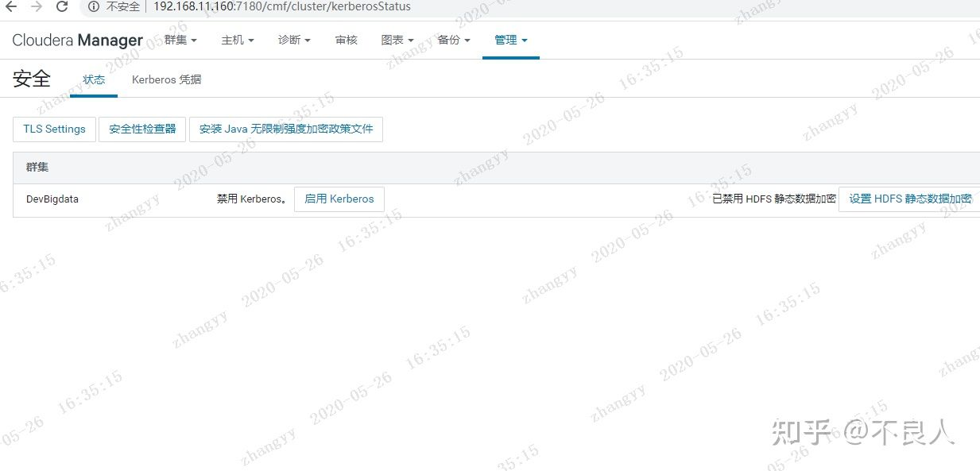Image resolution: width=980 pixels, height=471 pixels.
Task: Expand the 管理 menu
Action: tap(511, 40)
